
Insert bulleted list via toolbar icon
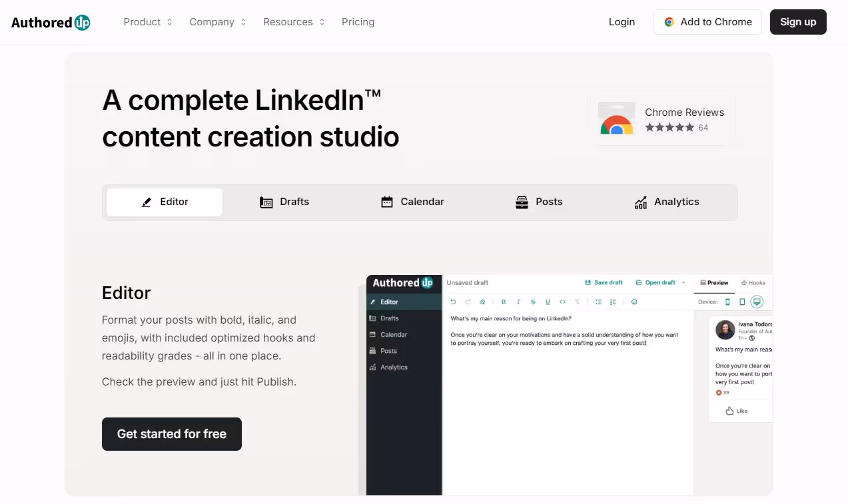click(x=598, y=302)
